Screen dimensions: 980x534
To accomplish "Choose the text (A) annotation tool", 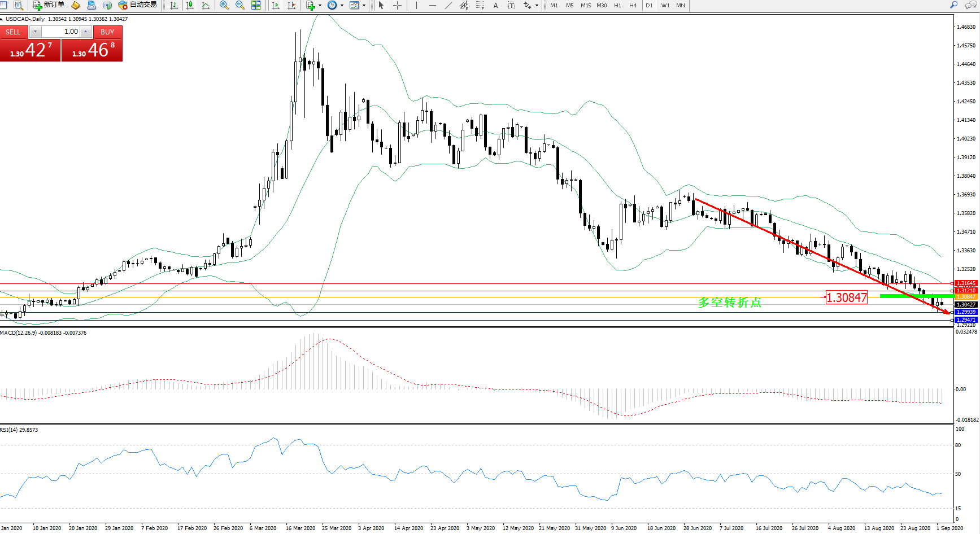I will [x=496, y=6].
